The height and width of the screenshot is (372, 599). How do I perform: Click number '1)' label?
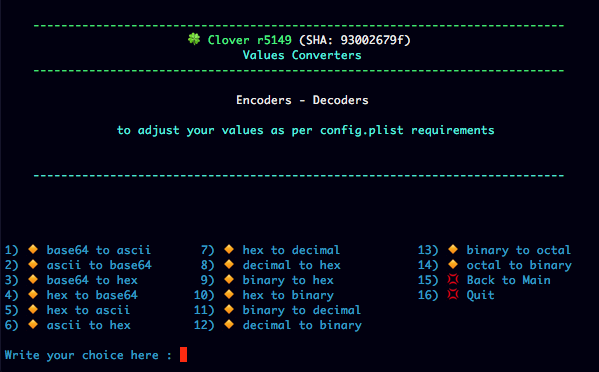click(x=11, y=250)
